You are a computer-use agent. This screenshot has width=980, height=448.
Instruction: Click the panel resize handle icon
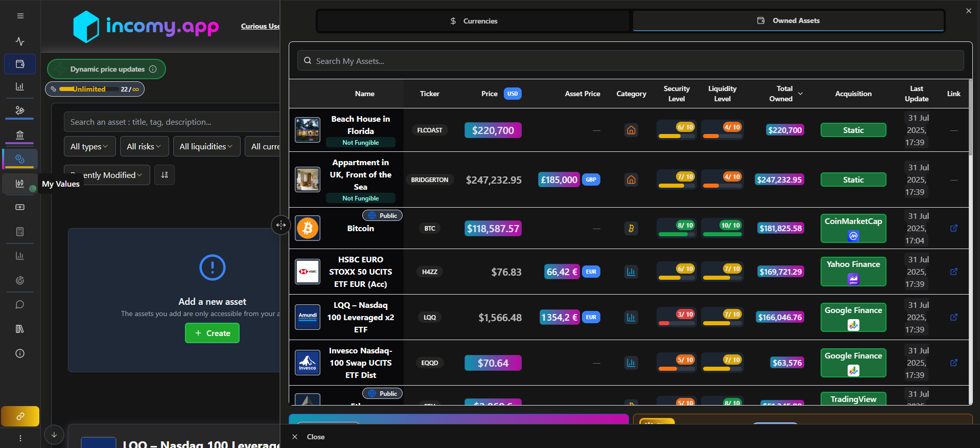pyautogui.click(x=281, y=225)
